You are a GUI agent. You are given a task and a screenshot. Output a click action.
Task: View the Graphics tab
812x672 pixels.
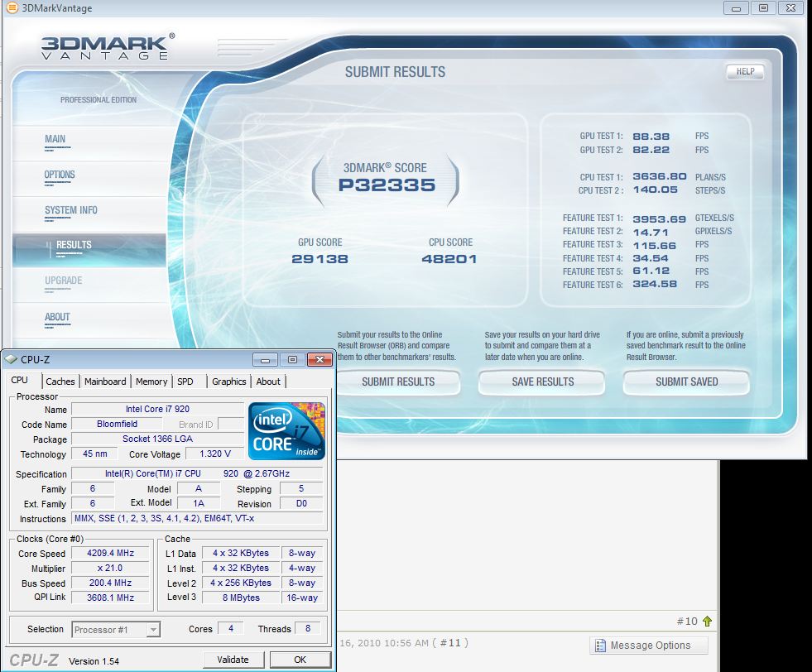(228, 382)
